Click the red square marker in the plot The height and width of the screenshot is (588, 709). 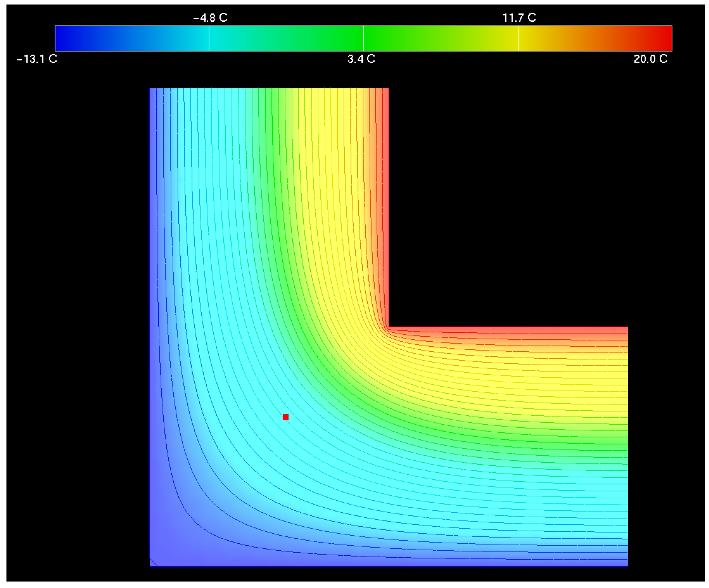(286, 417)
